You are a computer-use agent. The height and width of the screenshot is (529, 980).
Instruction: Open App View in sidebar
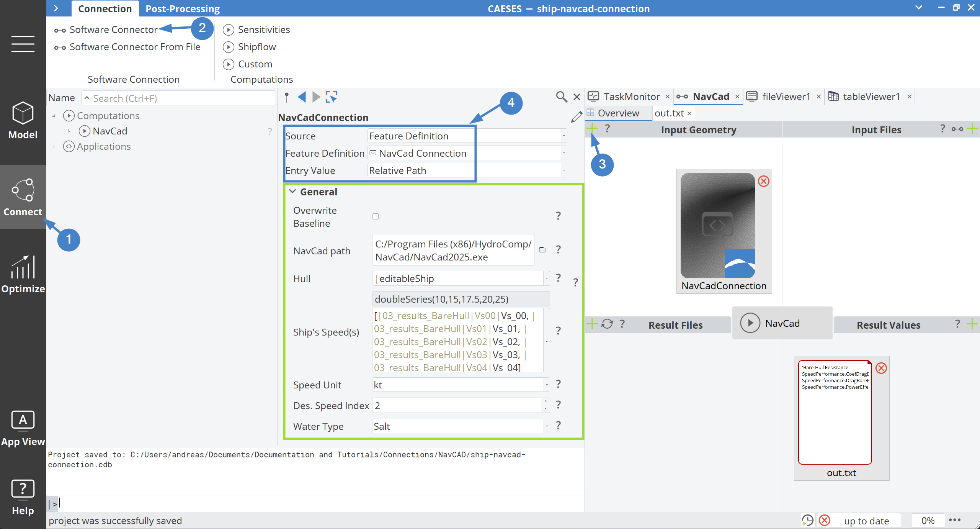(x=23, y=428)
